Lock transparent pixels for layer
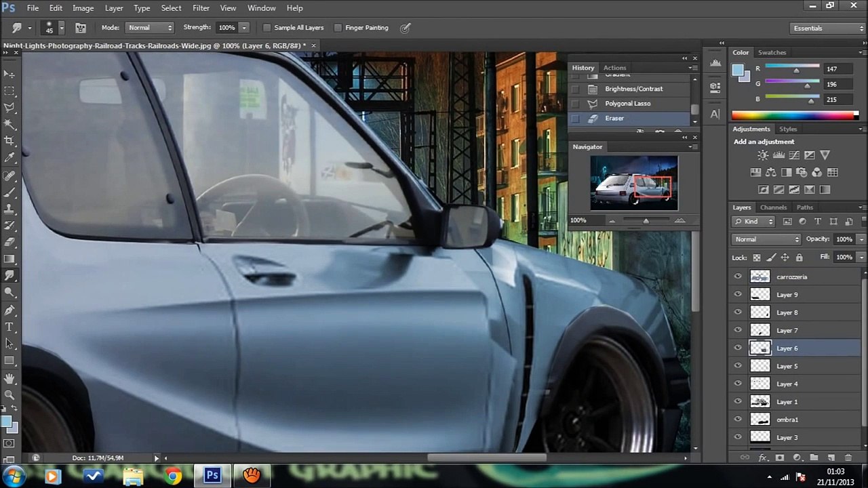Viewport: 868px width, 488px height. point(757,258)
